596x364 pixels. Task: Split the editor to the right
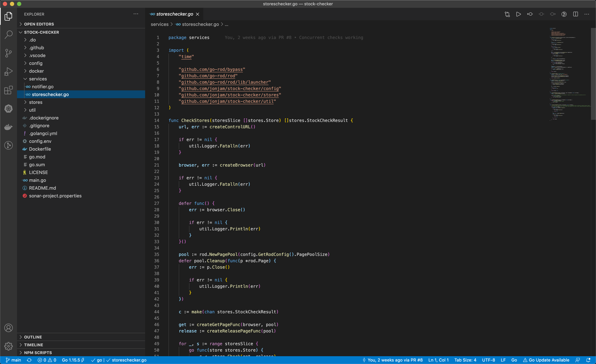pos(575,14)
